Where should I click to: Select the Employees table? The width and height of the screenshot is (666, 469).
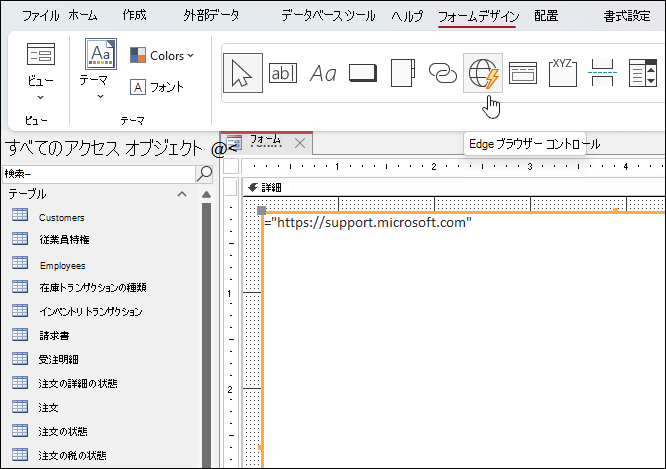coord(62,266)
